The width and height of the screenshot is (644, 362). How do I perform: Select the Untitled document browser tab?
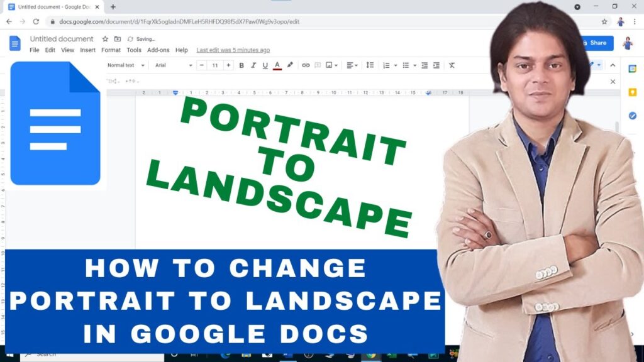coord(54,7)
